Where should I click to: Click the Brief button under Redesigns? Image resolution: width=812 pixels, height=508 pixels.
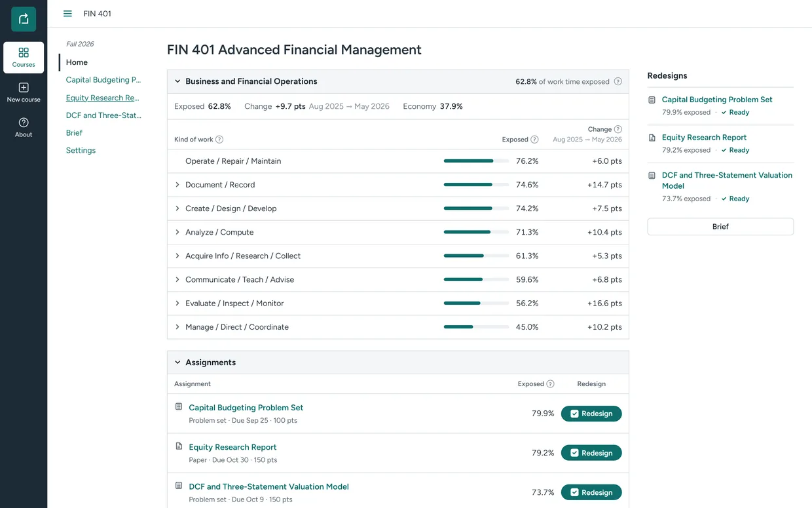(x=720, y=226)
